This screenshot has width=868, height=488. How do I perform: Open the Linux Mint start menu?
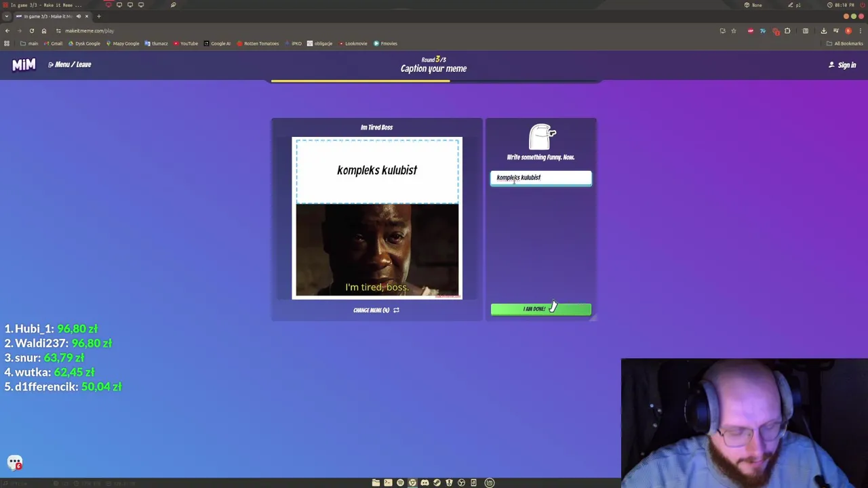(490, 483)
